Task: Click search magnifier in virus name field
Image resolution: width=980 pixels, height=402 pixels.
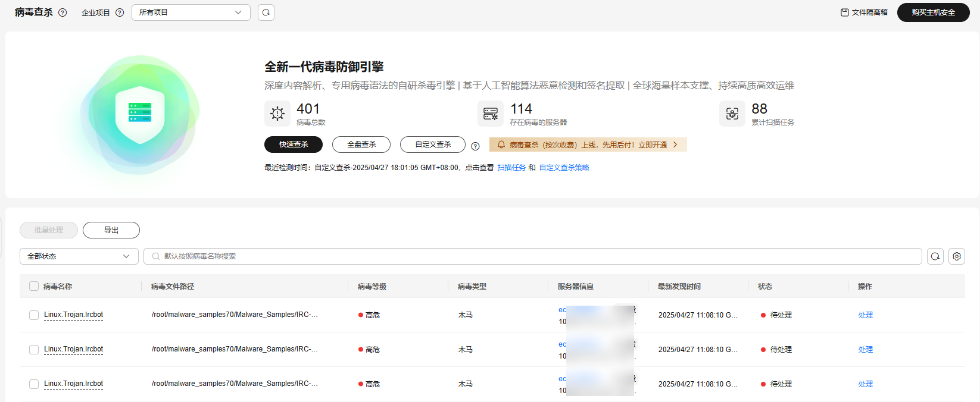Action: tap(156, 256)
